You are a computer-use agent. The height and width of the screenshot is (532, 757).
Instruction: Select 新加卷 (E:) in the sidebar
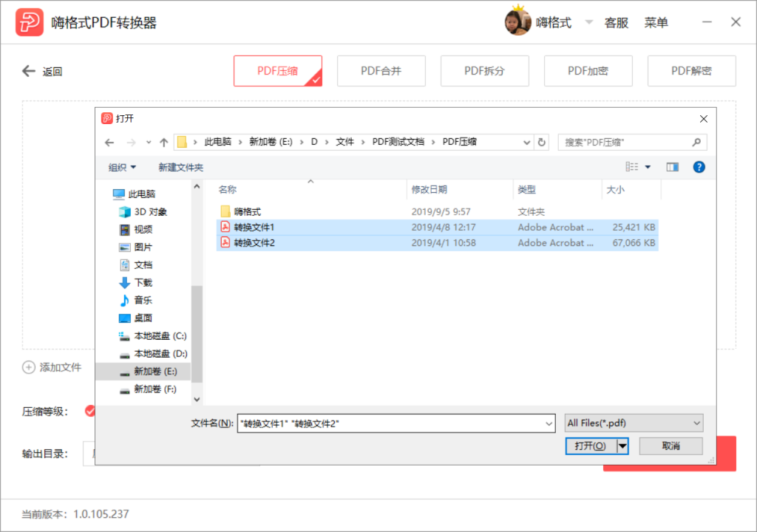143,371
